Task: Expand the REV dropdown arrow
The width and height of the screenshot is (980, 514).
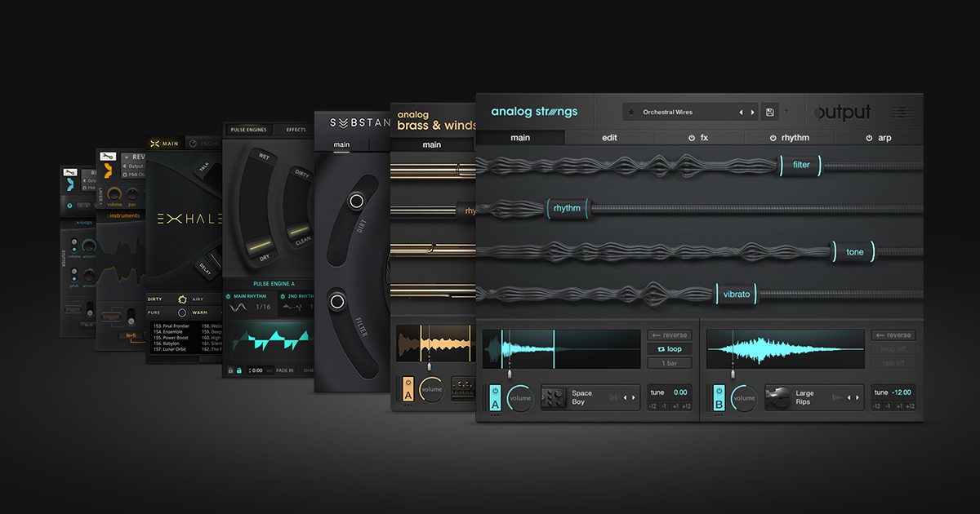Action: [x=126, y=157]
